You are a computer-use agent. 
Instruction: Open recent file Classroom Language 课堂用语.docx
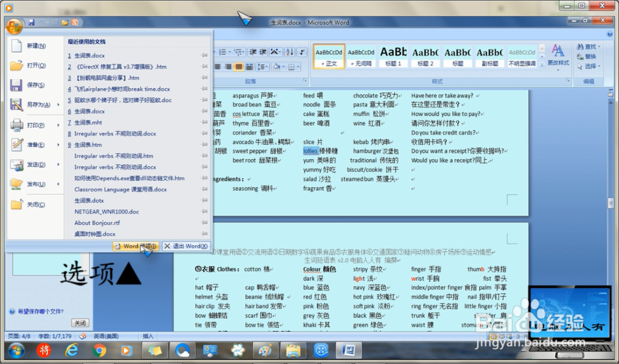[x=121, y=189]
